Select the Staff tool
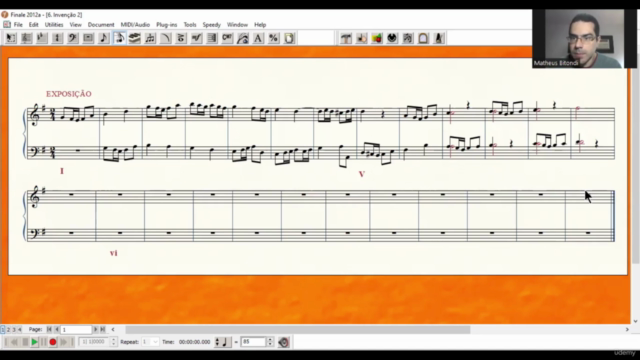The height and width of the screenshot is (360, 640). coord(26,38)
